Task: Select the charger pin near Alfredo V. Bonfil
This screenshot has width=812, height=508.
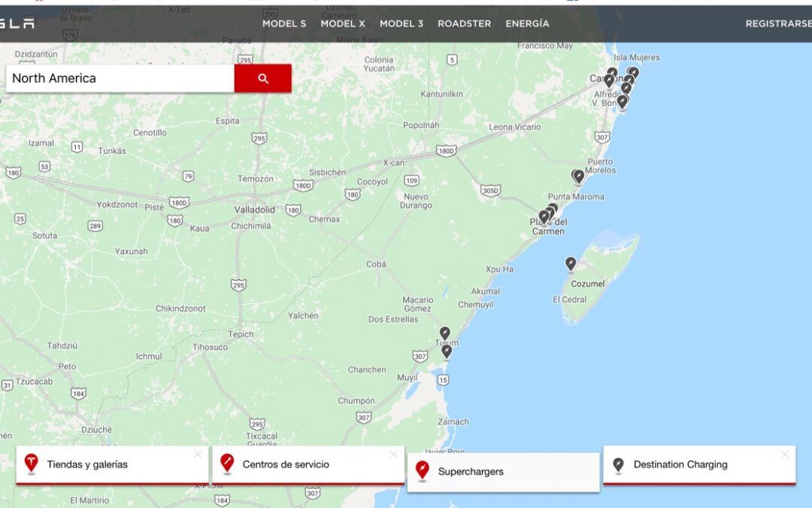Action: pyautogui.click(x=623, y=102)
